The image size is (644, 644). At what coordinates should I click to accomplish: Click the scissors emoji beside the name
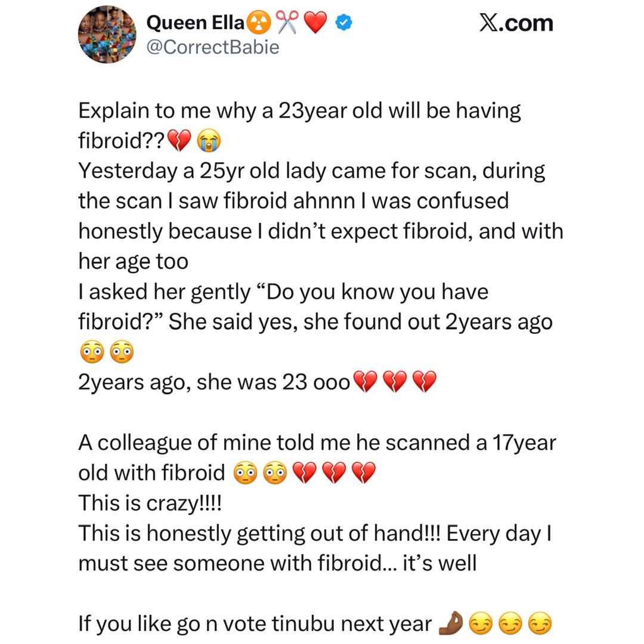287,23
